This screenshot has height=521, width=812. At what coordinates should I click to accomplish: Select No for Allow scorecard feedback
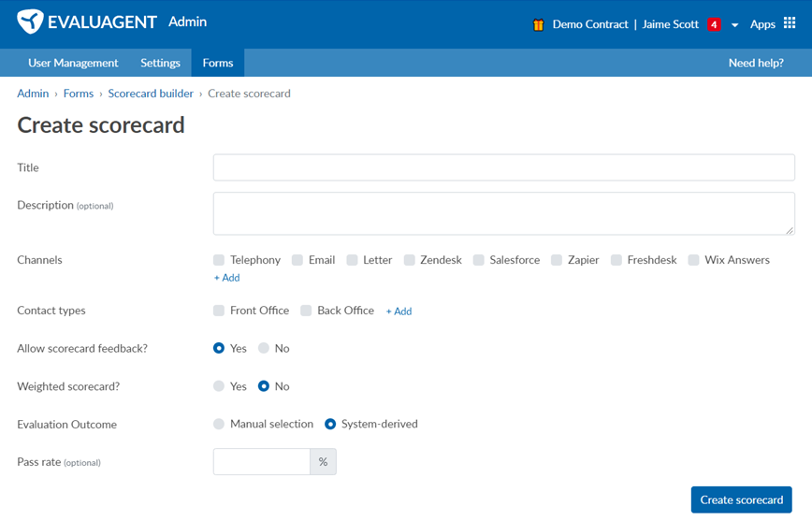[264, 348]
